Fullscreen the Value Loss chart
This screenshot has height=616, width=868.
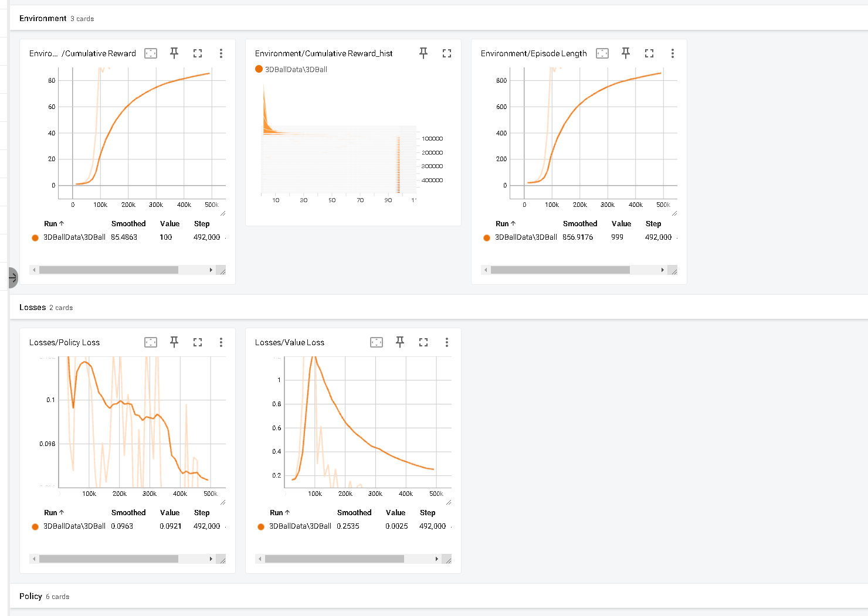423,342
